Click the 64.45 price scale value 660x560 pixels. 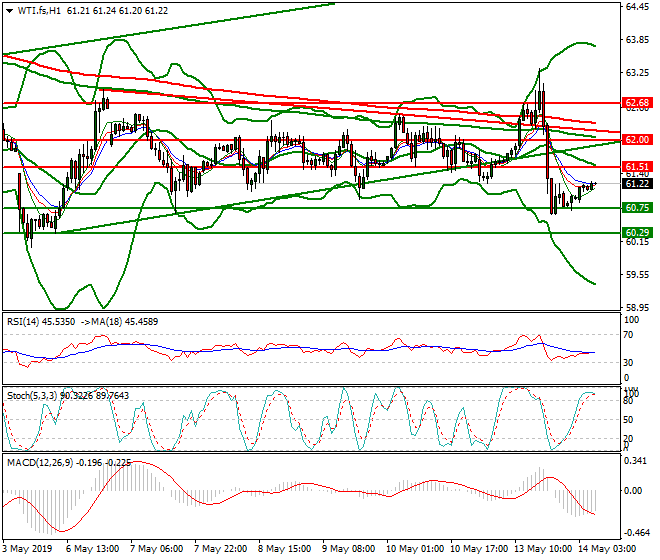(637, 7)
